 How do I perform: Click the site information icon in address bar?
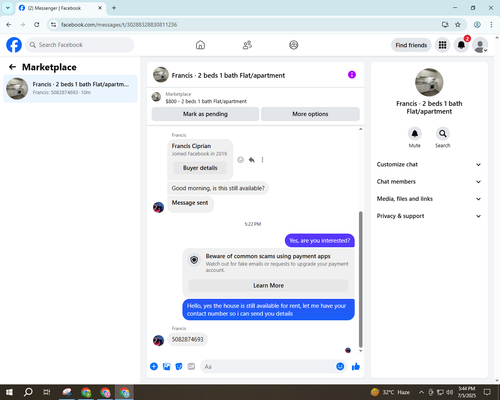(x=53, y=25)
